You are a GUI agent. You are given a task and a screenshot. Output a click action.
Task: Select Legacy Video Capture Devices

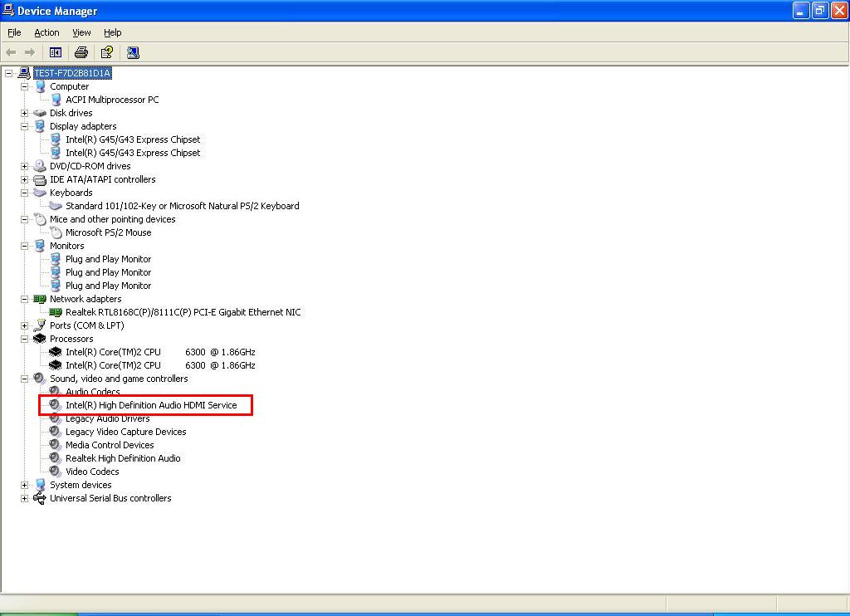(126, 432)
